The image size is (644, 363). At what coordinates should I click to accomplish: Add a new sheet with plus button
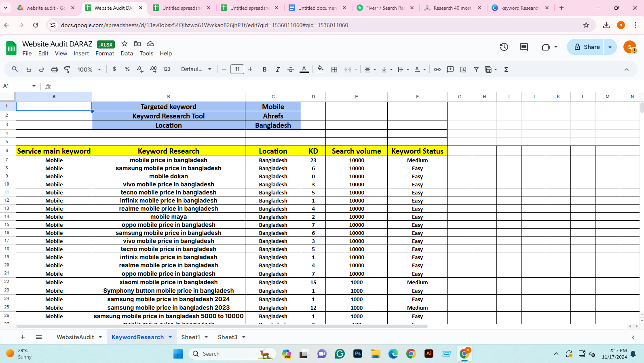[x=23, y=337]
